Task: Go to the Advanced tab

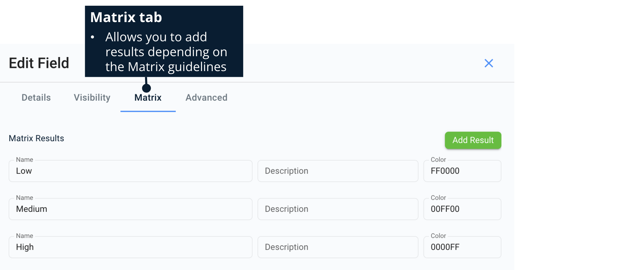Action: tap(206, 97)
